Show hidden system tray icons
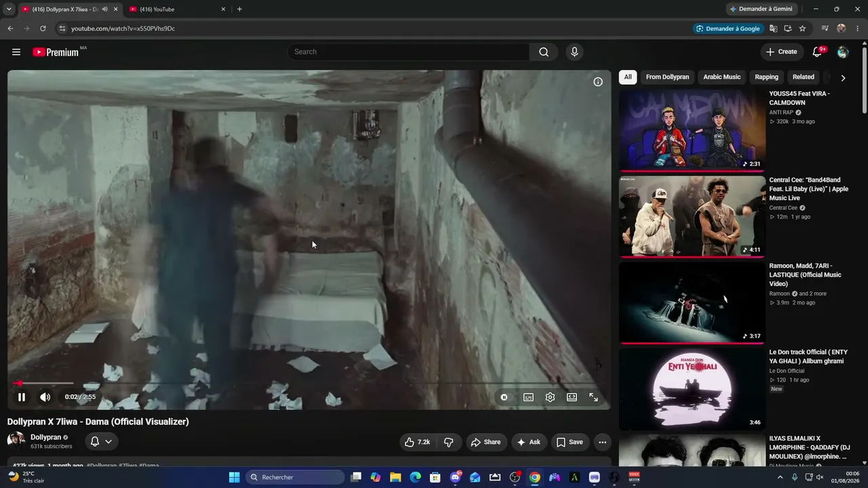Image resolution: width=868 pixels, height=488 pixels. coord(780,477)
